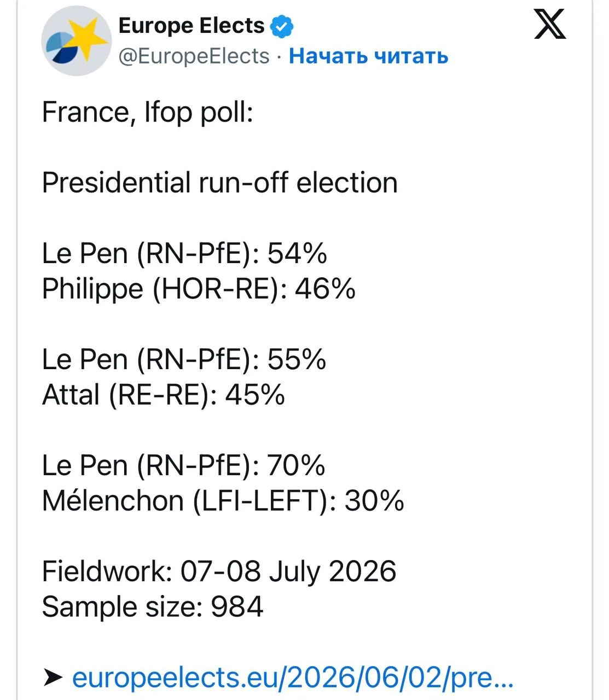
Task: Select the Le Pen 54% line
Action: (x=184, y=253)
